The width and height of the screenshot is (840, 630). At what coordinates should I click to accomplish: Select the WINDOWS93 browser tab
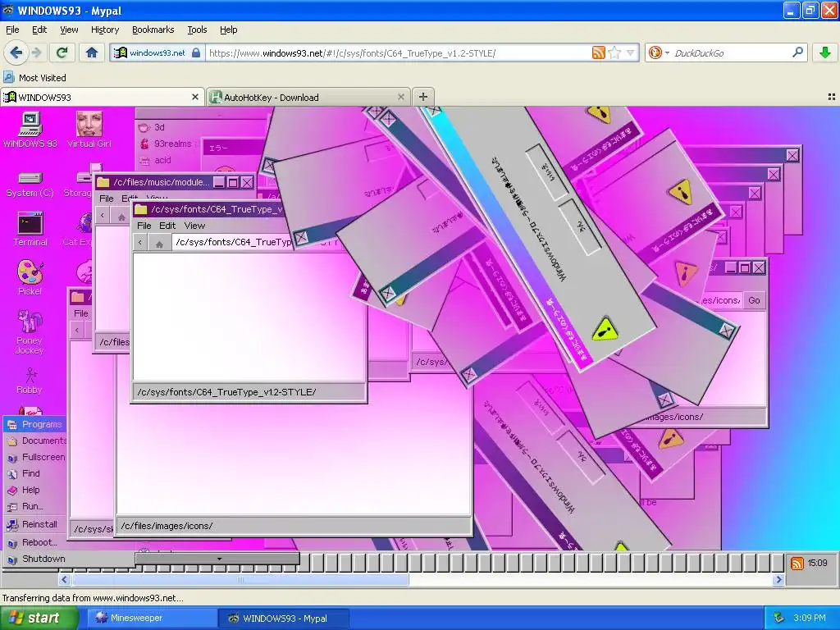coord(102,97)
